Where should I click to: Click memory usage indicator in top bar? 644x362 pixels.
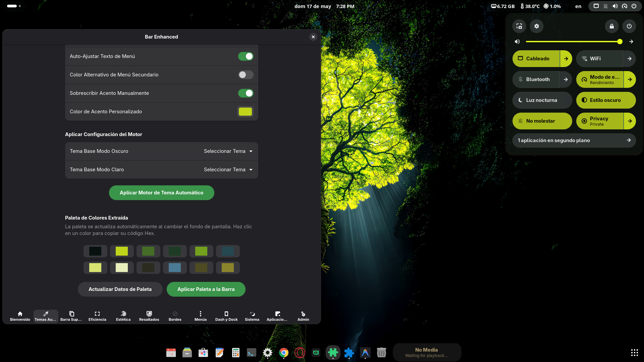[503, 6]
